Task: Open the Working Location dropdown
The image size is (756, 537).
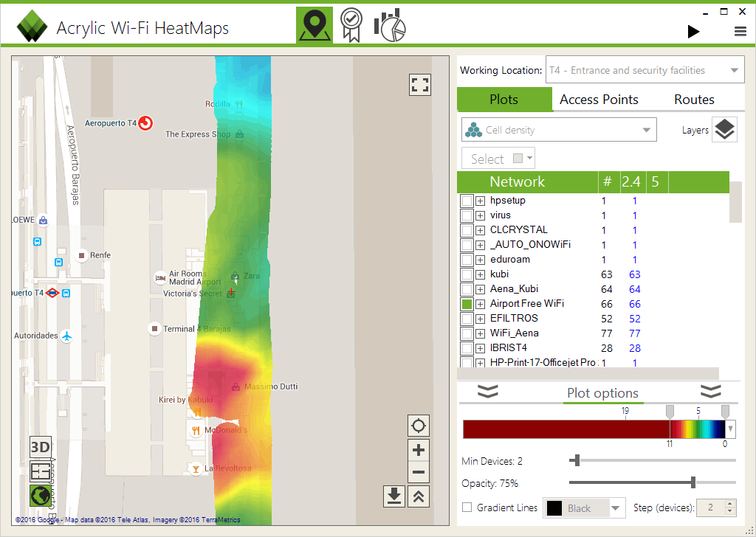Action: 645,70
